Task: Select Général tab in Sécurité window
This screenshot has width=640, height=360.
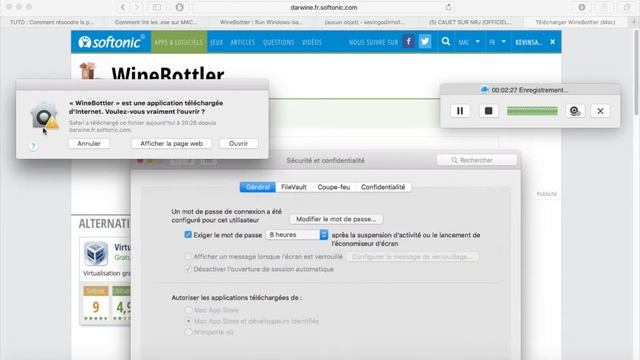Action: pyautogui.click(x=258, y=187)
